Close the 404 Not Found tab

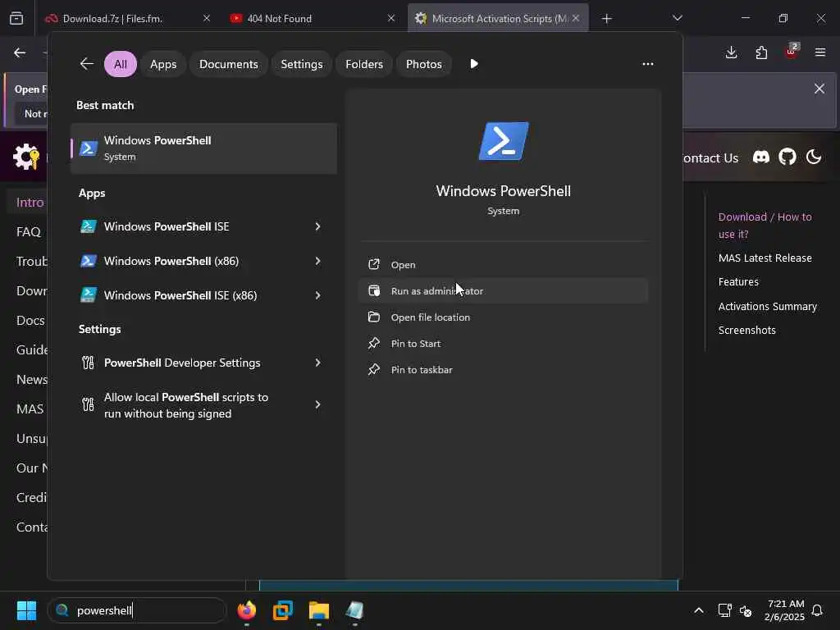tap(391, 18)
